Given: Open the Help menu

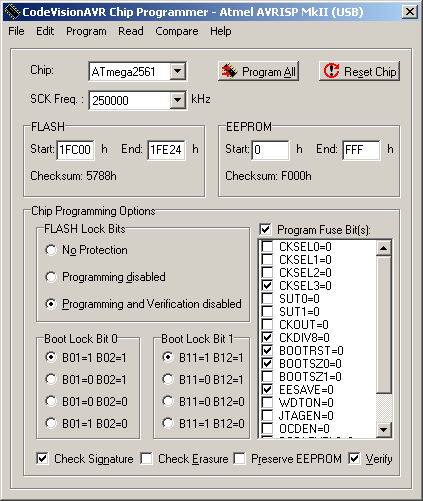Looking at the screenshot, I should tap(220, 31).
